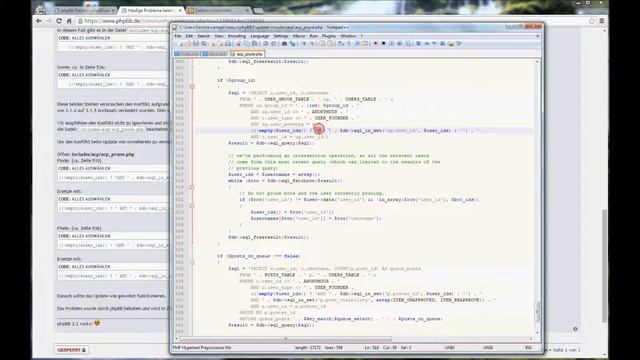The image size is (640, 360).
Task: Click Chrome's reload page button
Action: point(59,21)
